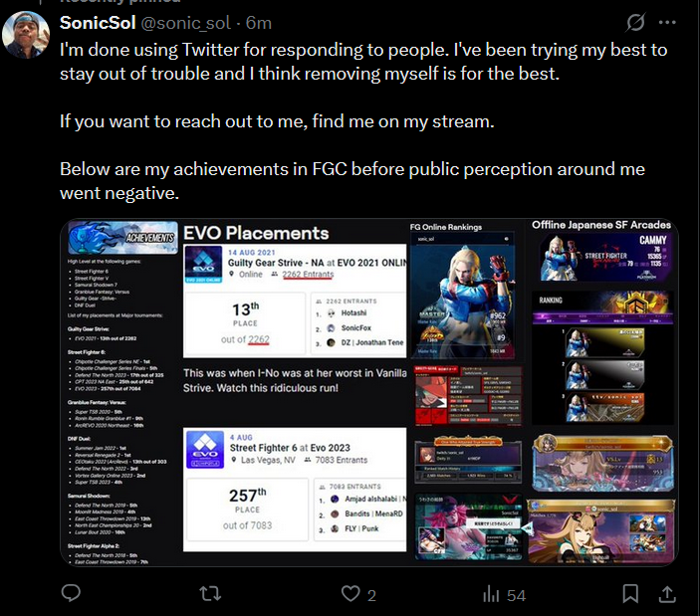Open the share upload icon
Image resolution: width=700 pixels, height=616 pixels.
(667, 594)
